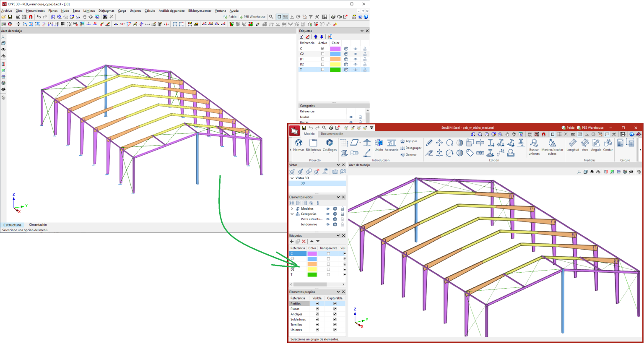Enable the Activa checkbox for label C

click(322, 48)
